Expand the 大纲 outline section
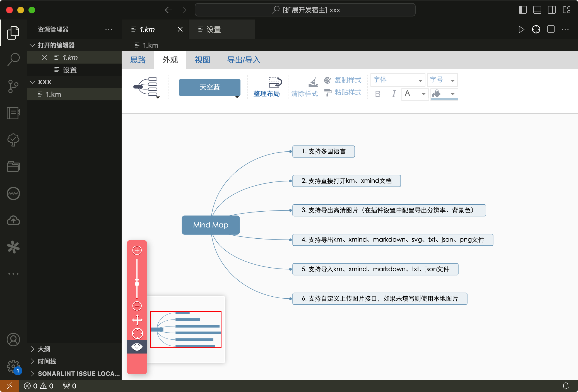The height and width of the screenshot is (392, 578). click(44, 349)
